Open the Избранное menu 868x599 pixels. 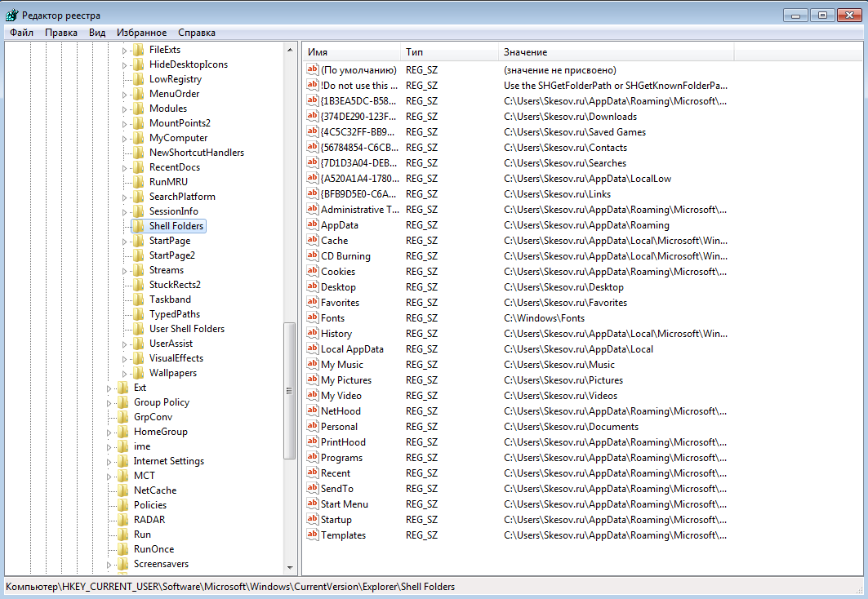pos(141,33)
